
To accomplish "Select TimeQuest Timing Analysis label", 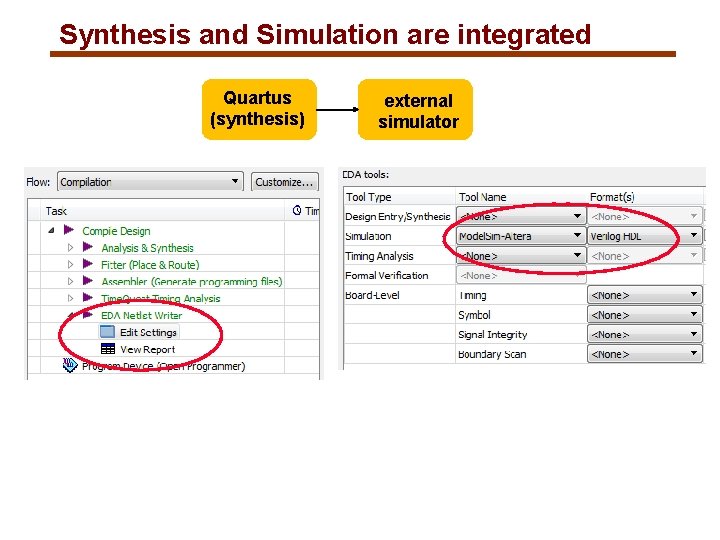I will click(x=161, y=298).
